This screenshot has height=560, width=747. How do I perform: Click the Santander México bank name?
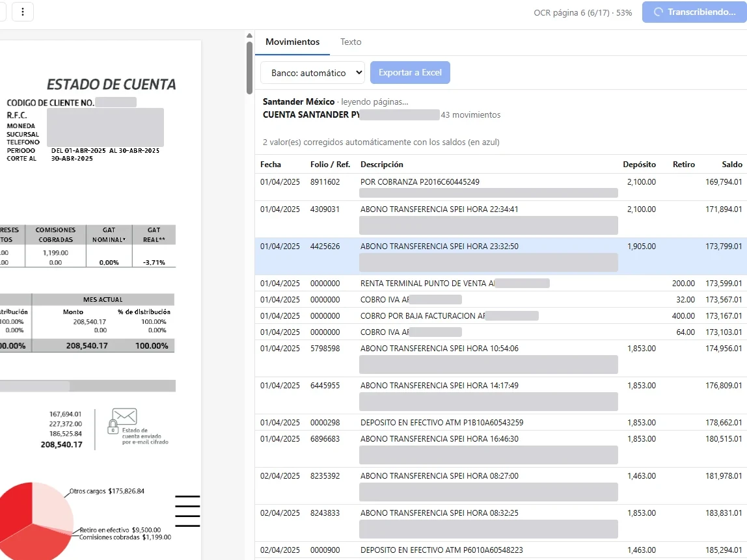pos(299,101)
